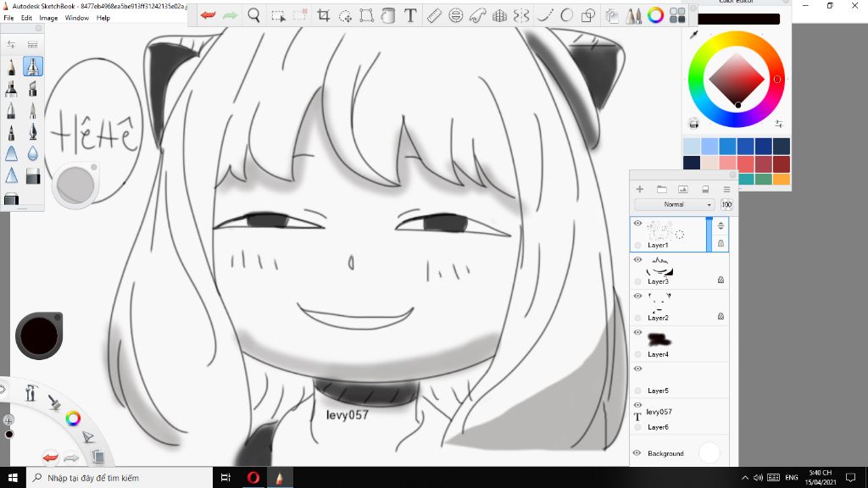Enable the Ellipse guide tool
Image resolution: width=868 pixels, height=488 pixels.
455,15
